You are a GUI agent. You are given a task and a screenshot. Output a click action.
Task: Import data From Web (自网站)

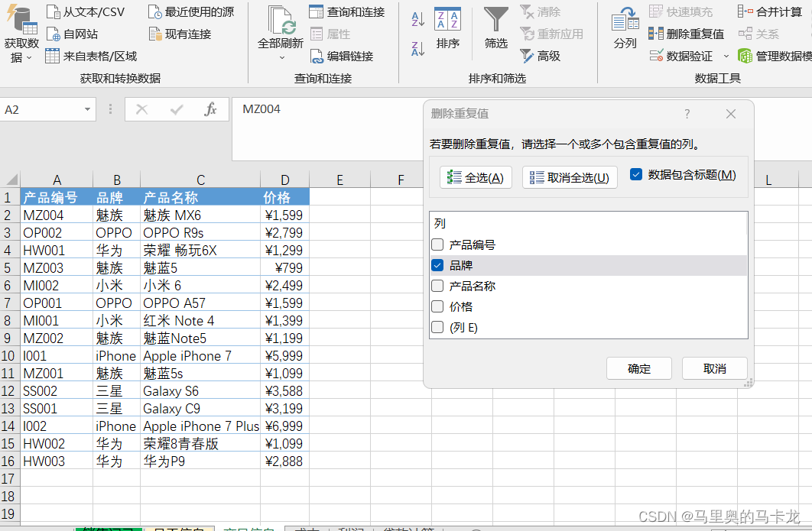[72, 34]
